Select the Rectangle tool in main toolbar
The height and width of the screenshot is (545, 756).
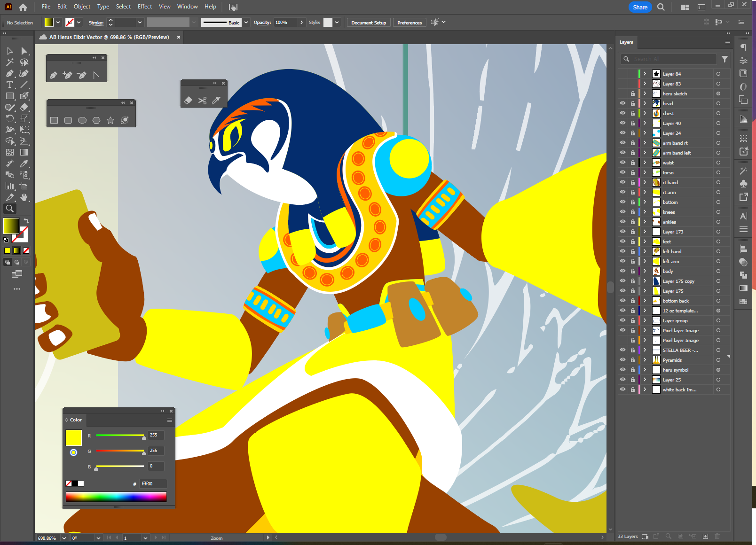[10, 96]
